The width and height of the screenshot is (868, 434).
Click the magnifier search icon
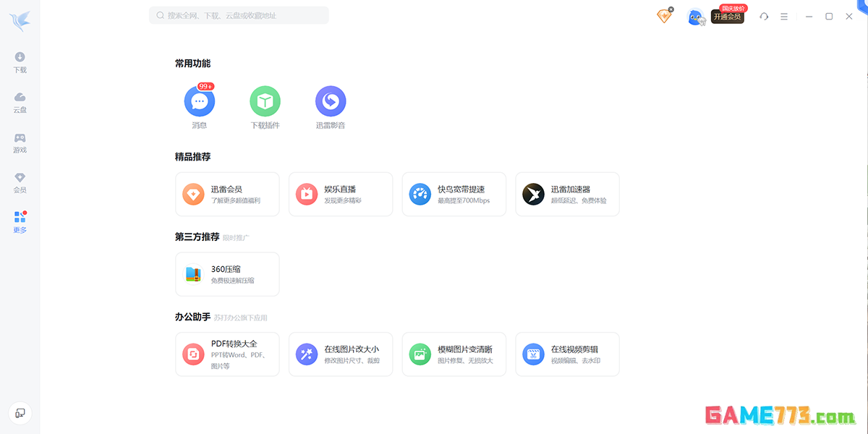(x=160, y=15)
